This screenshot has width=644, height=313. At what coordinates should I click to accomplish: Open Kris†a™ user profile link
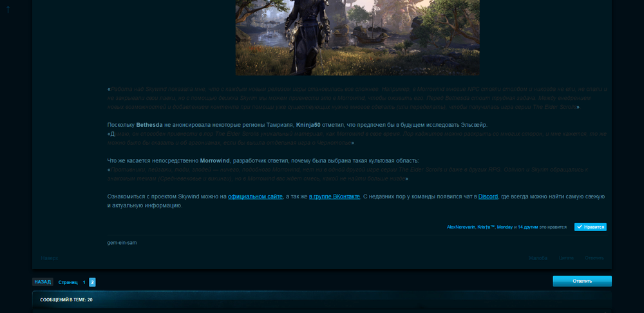click(x=486, y=227)
